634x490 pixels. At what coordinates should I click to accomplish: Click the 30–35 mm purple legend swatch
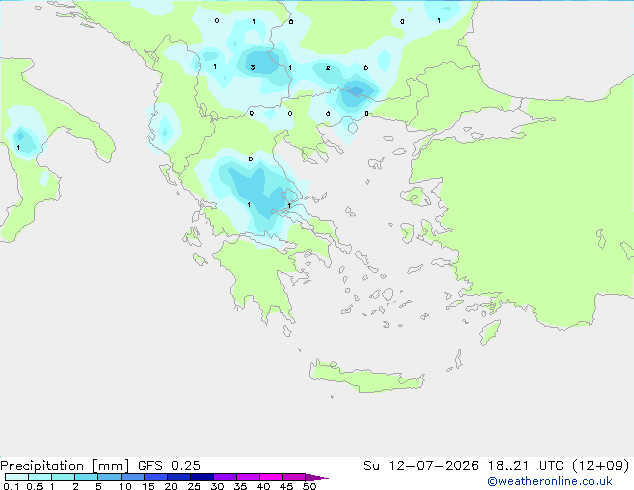tap(225, 477)
